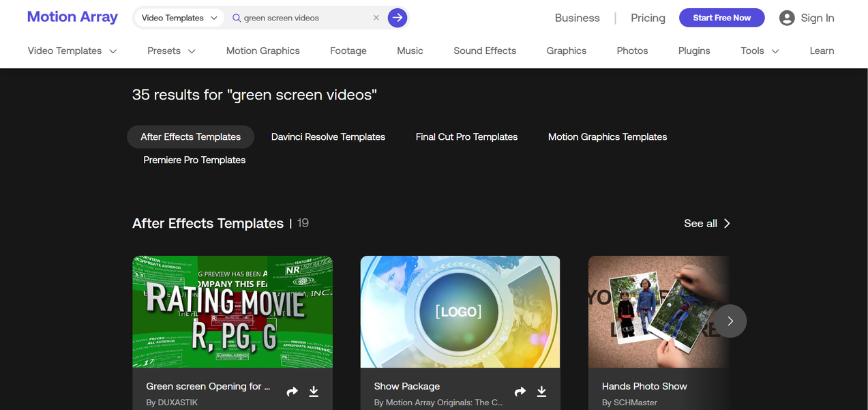Click the Green screen Opening template title
868x410 pixels.
click(208, 386)
